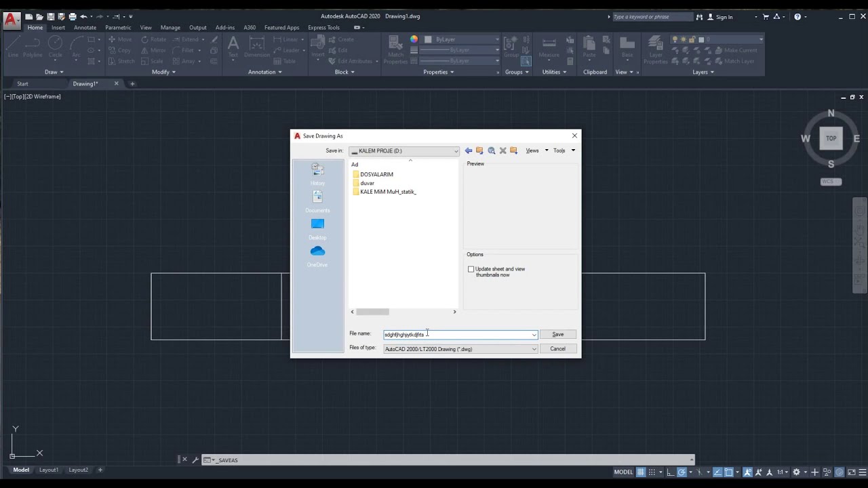Click the Object Color wheel in Properties panel
Screen dimensions: 868x488
tap(414, 39)
